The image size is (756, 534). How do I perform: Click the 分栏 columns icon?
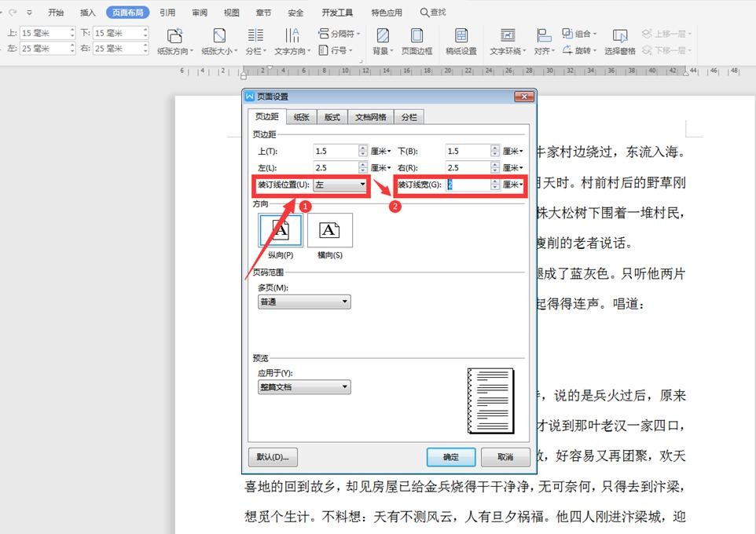(x=255, y=36)
